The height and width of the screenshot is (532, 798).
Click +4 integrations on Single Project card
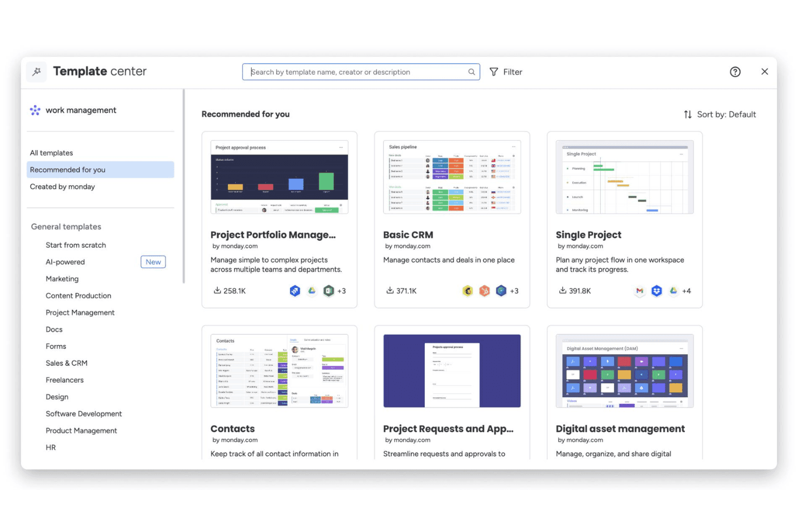(686, 291)
